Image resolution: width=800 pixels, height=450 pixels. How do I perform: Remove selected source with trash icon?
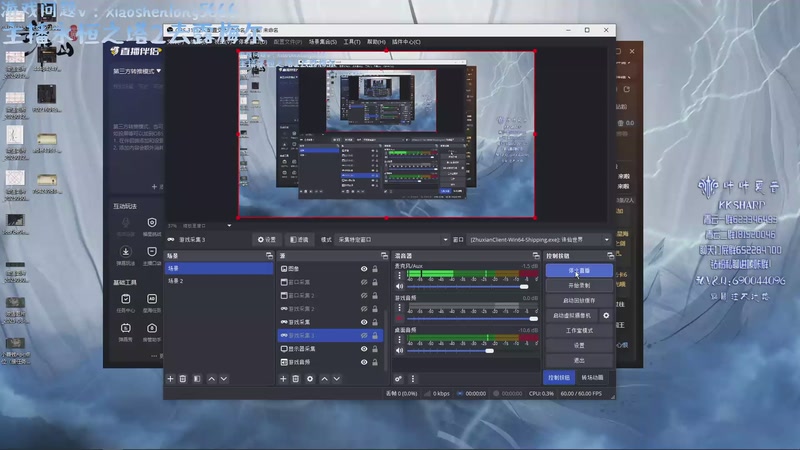(x=295, y=379)
